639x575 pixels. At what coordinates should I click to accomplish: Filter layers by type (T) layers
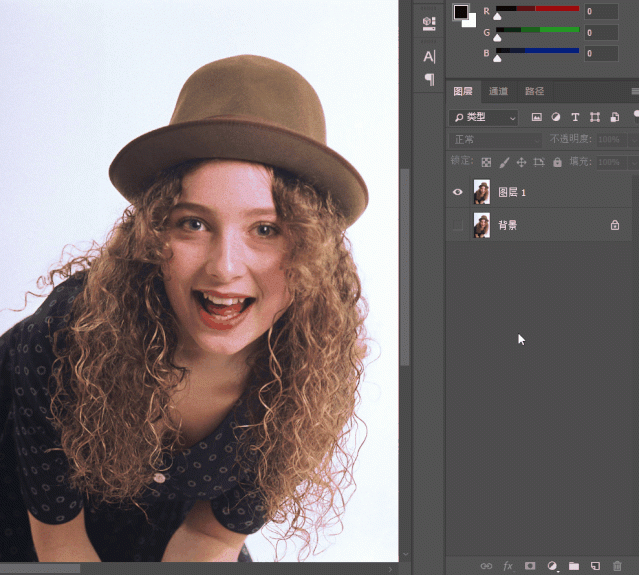(x=575, y=117)
